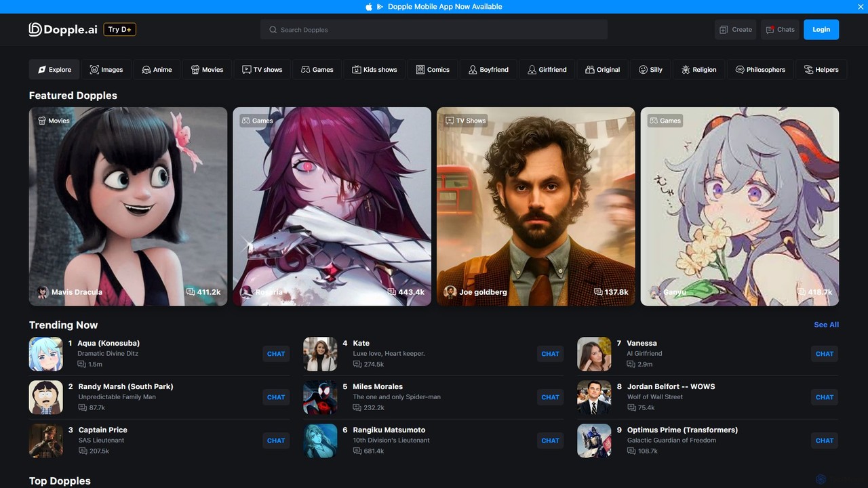Image resolution: width=868 pixels, height=488 pixels.
Task: Click Jordan Belfort avatar thumbnail
Action: (594, 397)
